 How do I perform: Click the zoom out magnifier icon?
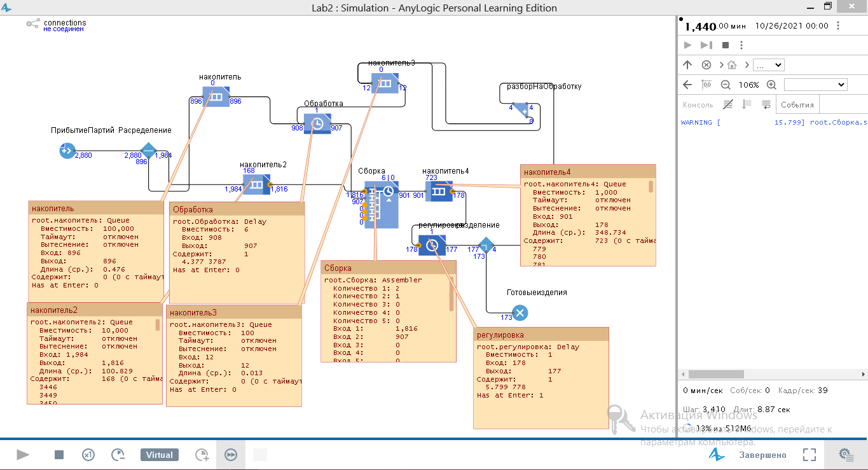pyautogui.click(x=726, y=85)
